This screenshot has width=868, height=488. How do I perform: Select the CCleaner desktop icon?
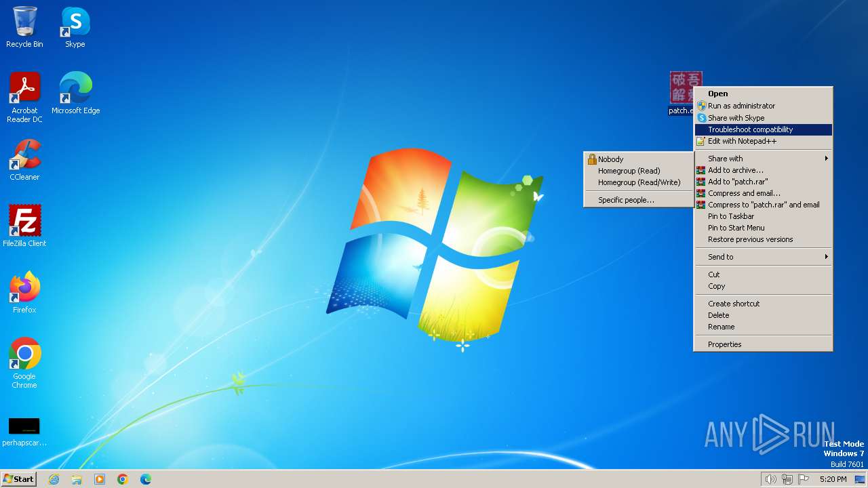(x=24, y=160)
